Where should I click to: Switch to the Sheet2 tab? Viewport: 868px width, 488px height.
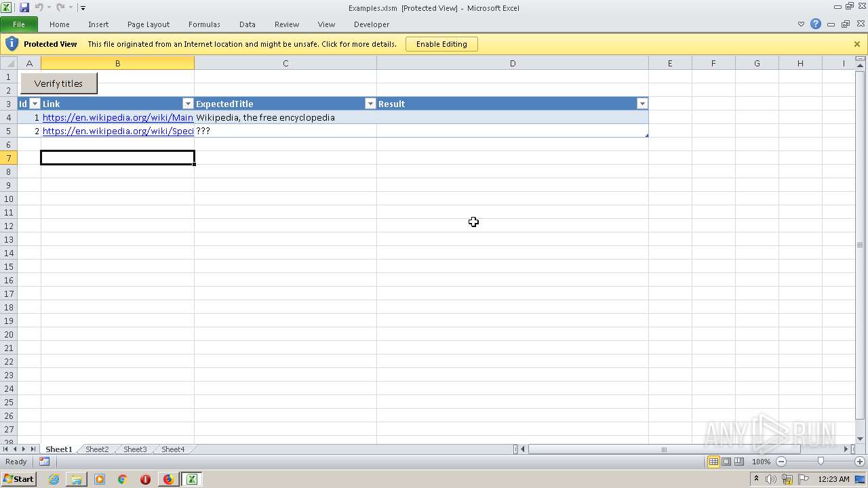pyautogui.click(x=97, y=449)
